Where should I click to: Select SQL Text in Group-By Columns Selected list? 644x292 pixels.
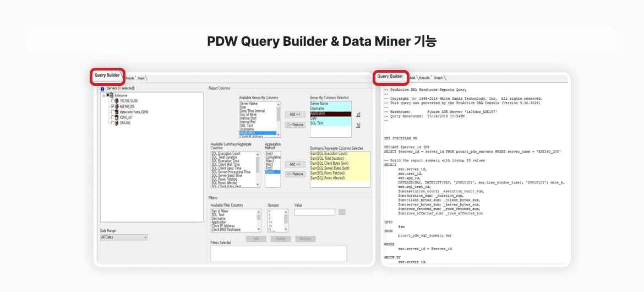pos(331,123)
